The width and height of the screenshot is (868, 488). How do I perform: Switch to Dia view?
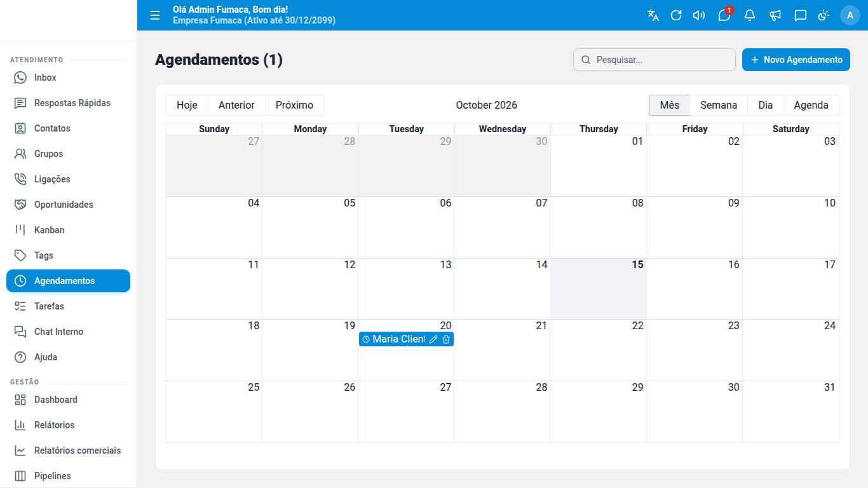pyautogui.click(x=766, y=105)
